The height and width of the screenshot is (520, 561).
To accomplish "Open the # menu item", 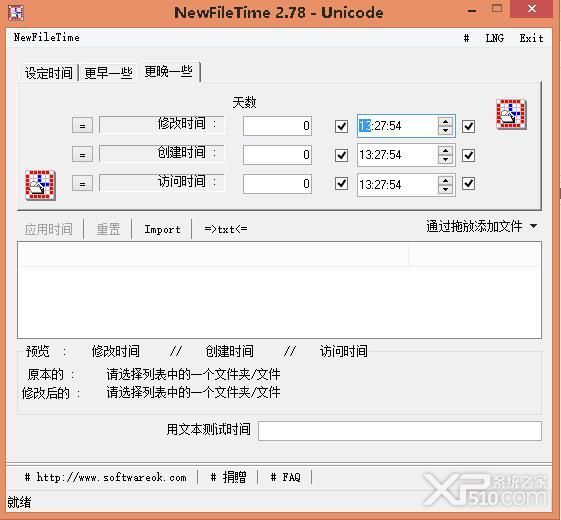I will 466,38.
